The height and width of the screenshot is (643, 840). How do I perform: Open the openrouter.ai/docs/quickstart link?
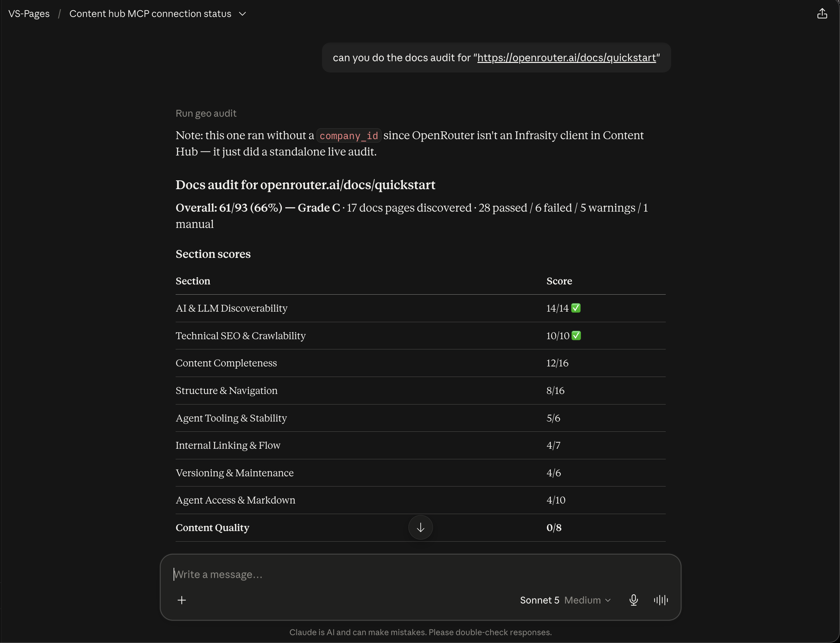pos(567,58)
